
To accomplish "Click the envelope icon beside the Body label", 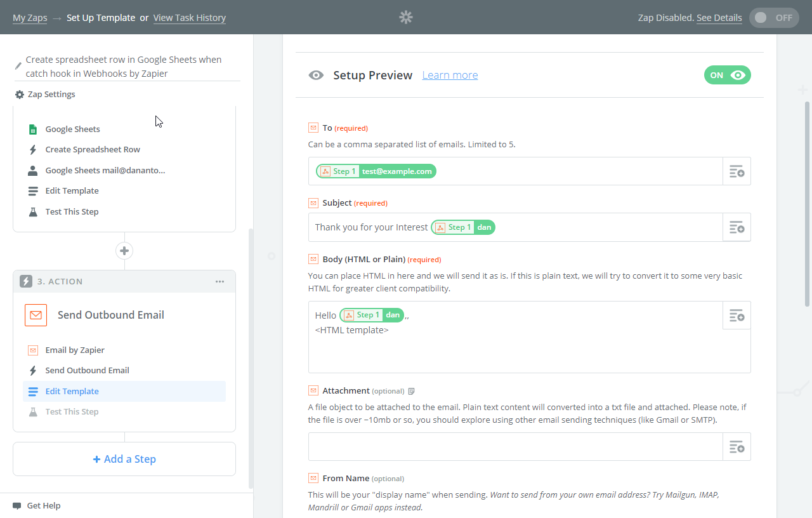I will tap(313, 259).
